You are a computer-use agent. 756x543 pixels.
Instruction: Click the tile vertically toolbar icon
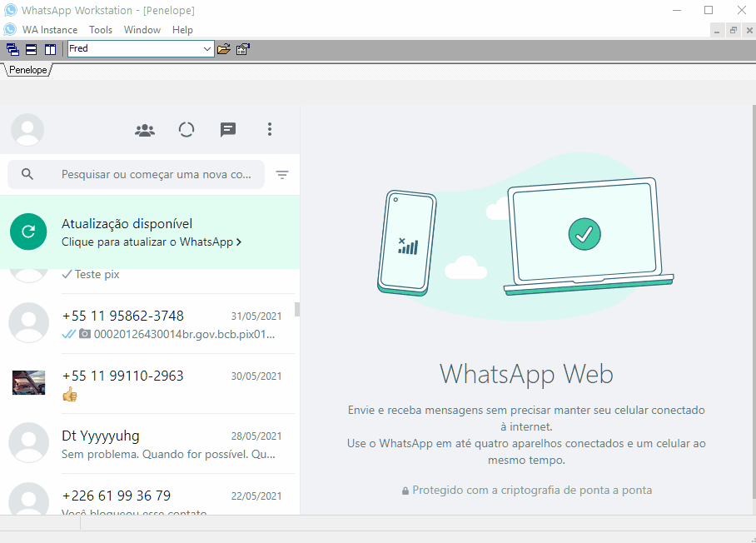(x=50, y=49)
